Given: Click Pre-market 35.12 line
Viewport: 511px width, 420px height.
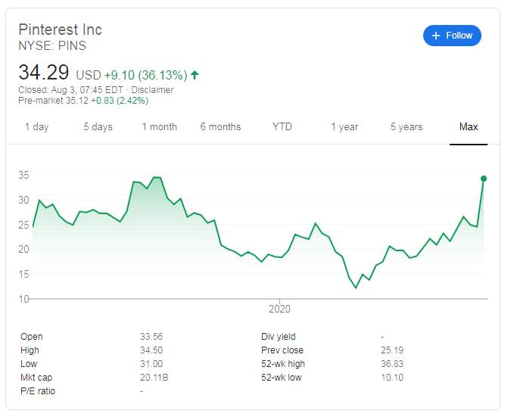Looking at the screenshot, I should point(83,101).
